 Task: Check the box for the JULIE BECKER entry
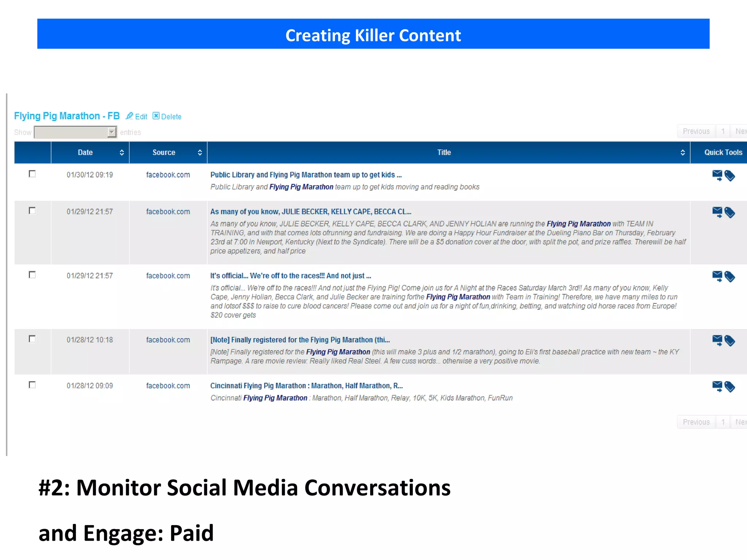pos(32,211)
